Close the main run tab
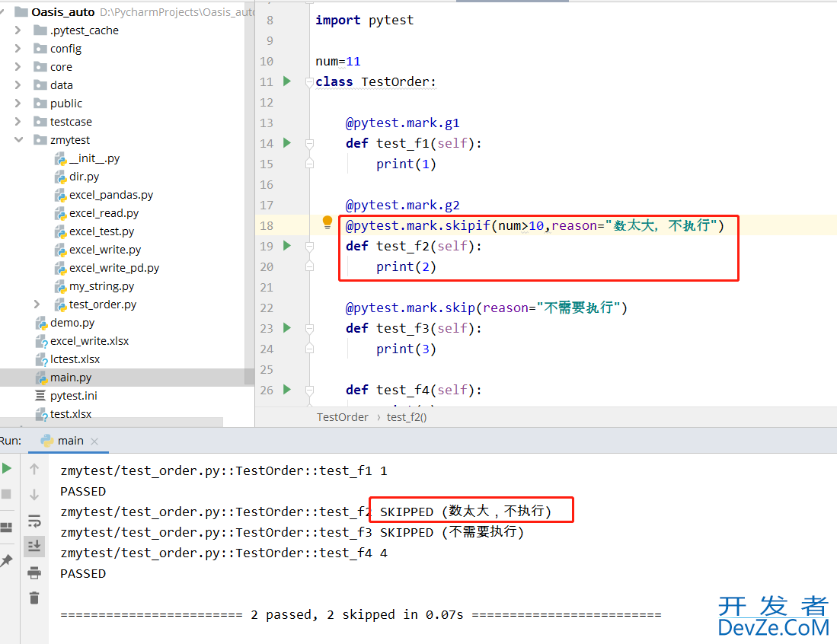The width and height of the screenshot is (837, 644). pyautogui.click(x=94, y=442)
